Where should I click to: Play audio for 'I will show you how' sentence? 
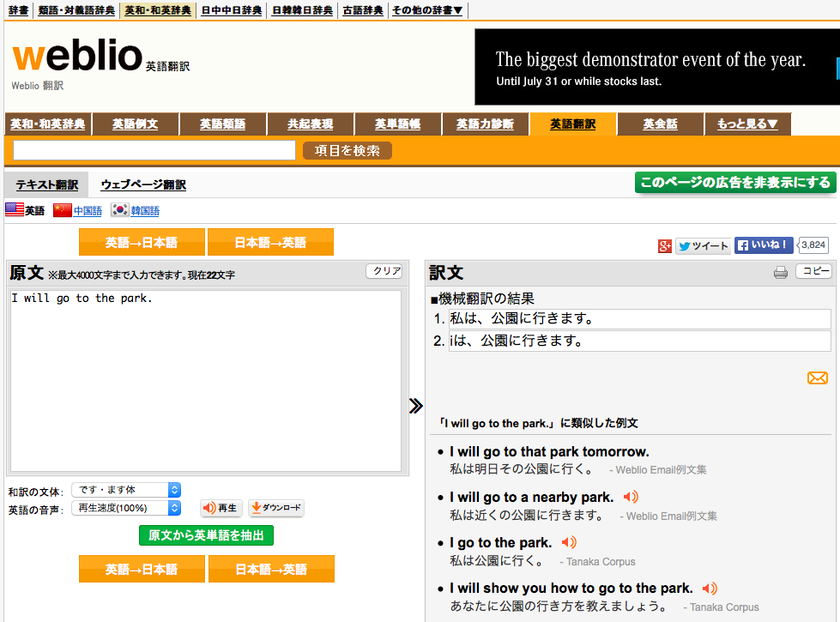tap(709, 589)
